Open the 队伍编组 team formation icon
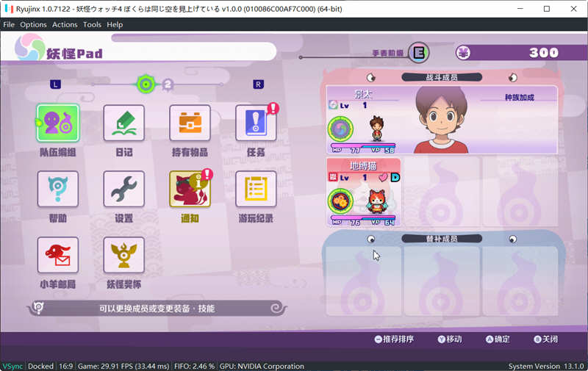588x371 pixels. point(58,123)
